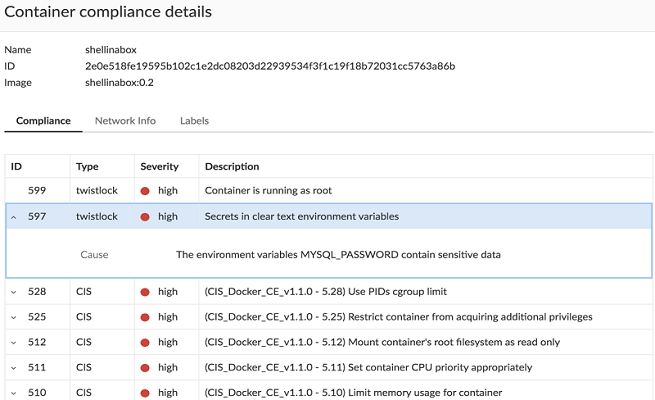The height and width of the screenshot is (400, 655).
Task: Select the Compliance tab
Action: (43, 121)
